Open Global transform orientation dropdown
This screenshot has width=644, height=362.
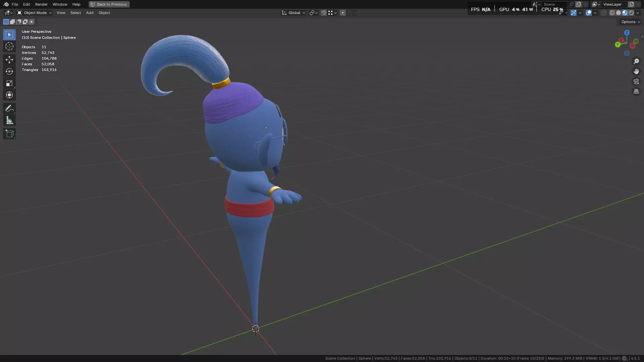tap(293, 13)
